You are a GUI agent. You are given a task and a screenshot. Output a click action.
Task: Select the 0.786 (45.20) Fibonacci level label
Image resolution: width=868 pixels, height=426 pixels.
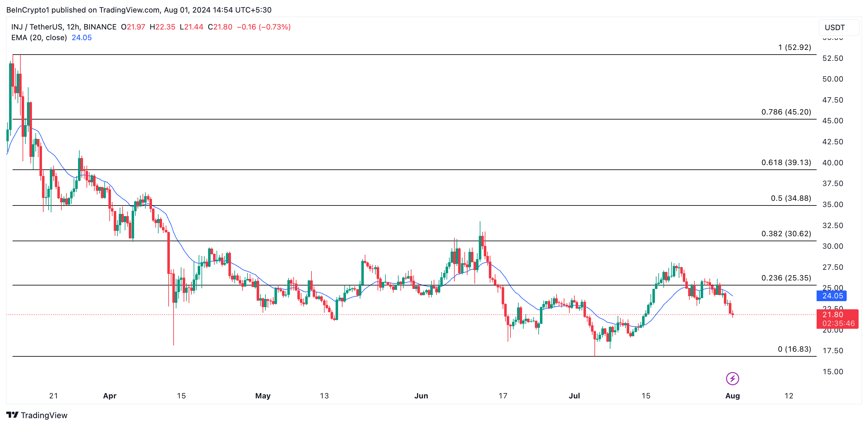(786, 112)
